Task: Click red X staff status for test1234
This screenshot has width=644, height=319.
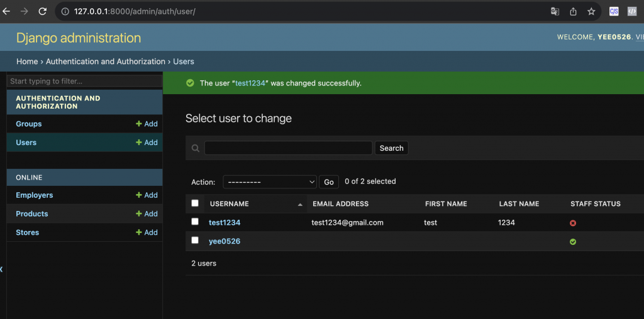Action: tap(573, 223)
